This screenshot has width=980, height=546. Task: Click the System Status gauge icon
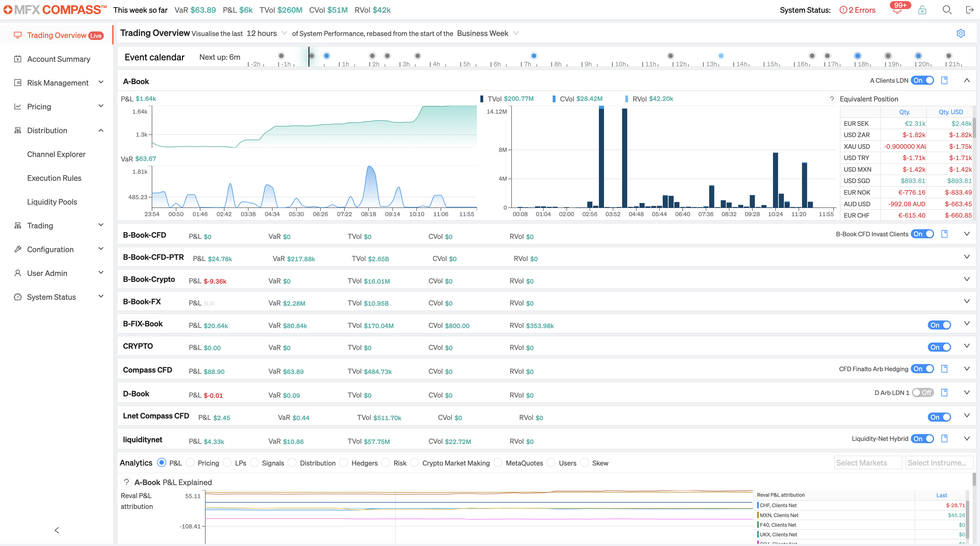18,297
